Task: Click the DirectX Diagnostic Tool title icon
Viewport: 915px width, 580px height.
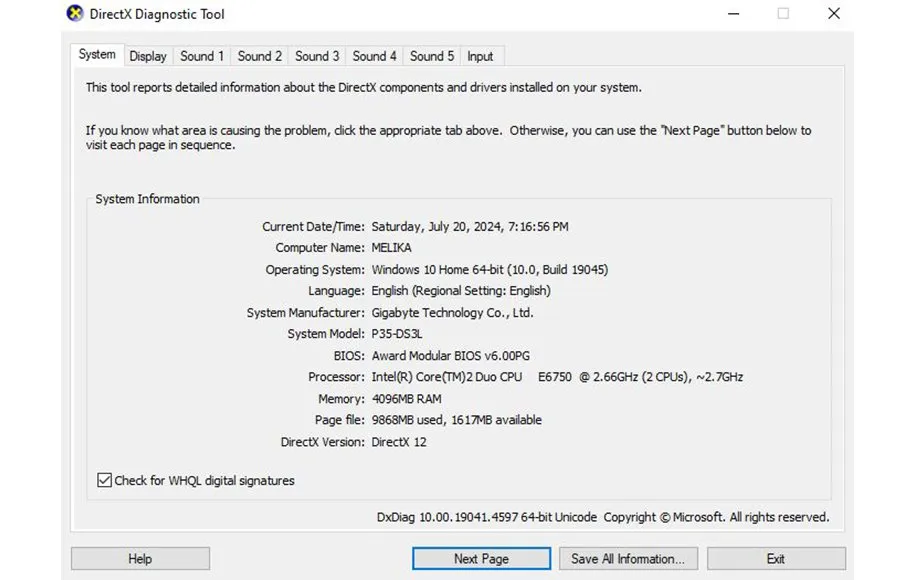Action: pyautogui.click(x=75, y=14)
